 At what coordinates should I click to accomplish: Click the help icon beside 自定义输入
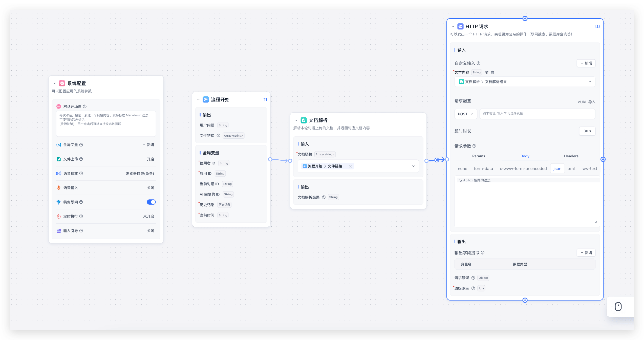pos(478,63)
